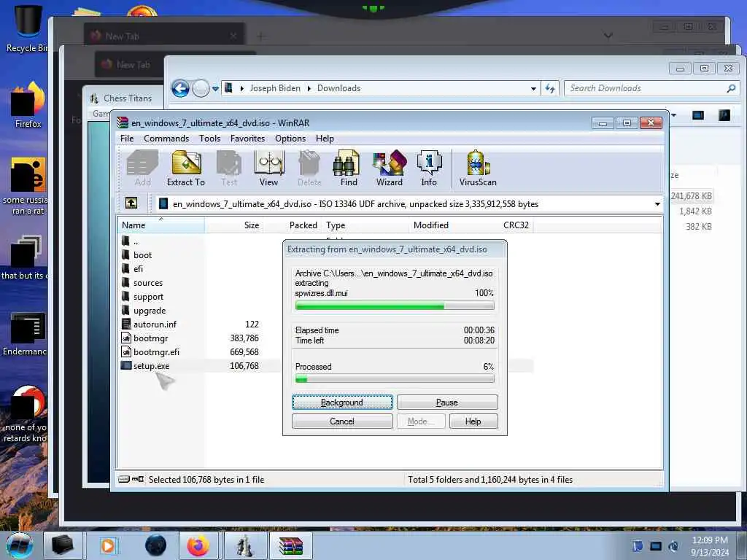Open Windows Media Player taskbar icon

click(108, 545)
